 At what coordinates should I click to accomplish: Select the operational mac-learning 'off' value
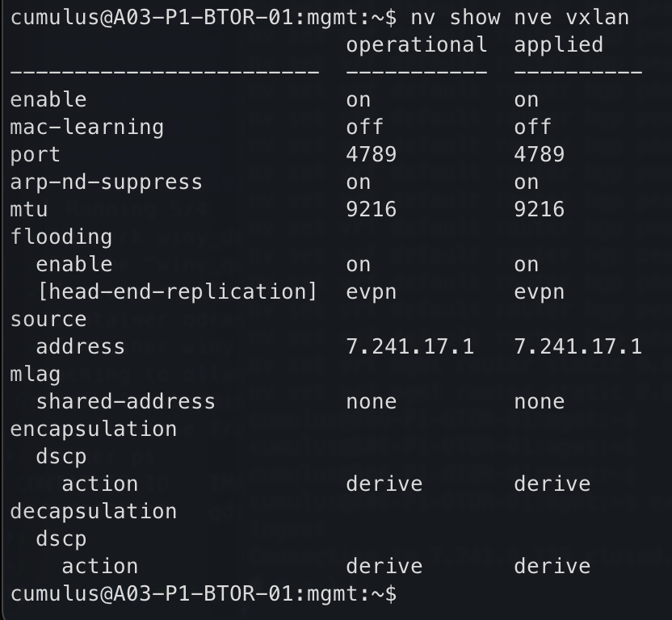tap(364, 127)
